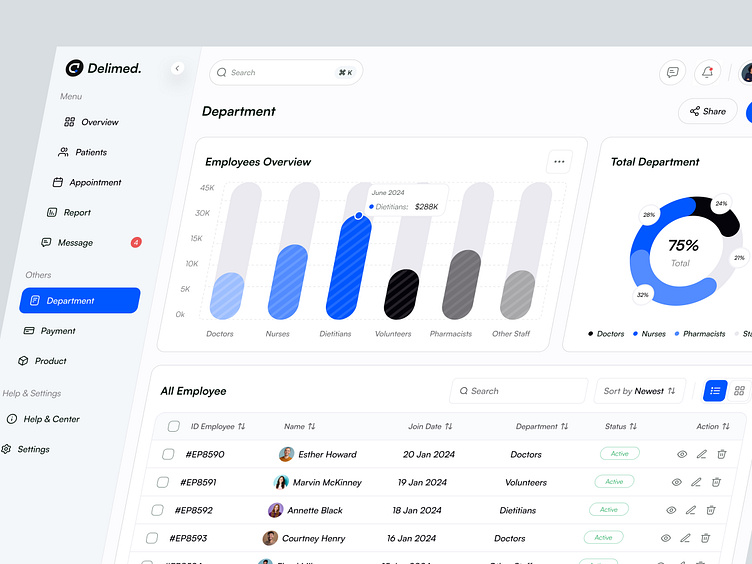Image resolution: width=752 pixels, height=564 pixels.
Task: Click the Doctors bar in the chart
Action: tap(227, 296)
